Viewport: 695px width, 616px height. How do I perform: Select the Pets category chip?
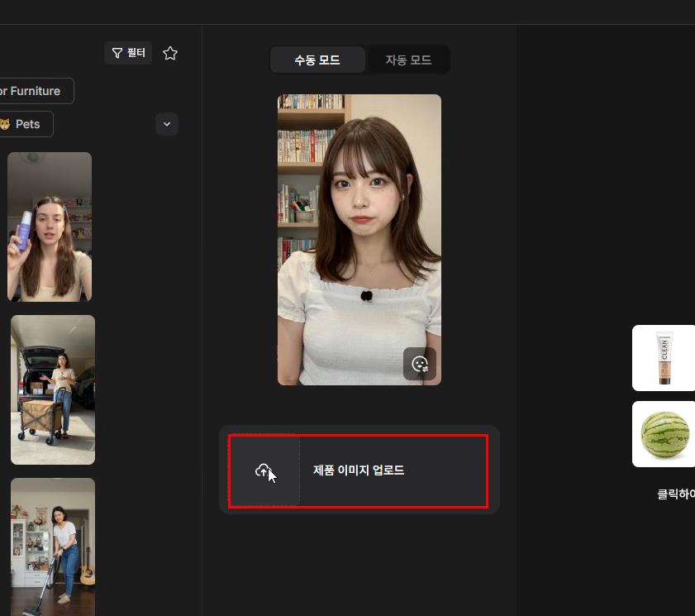point(25,124)
